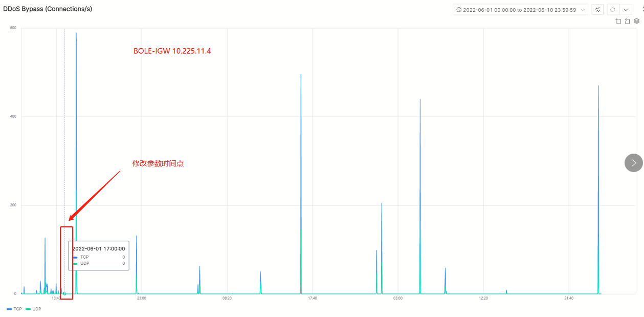The width and height of the screenshot is (644, 317).
Task: Open the date range selector dropdown
Action: (x=520, y=10)
